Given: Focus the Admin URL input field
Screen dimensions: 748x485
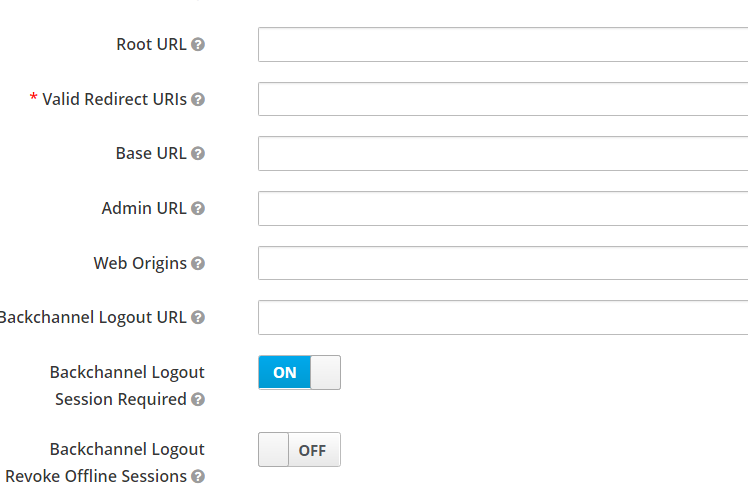Looking at the screenshot, I should 502,209.
